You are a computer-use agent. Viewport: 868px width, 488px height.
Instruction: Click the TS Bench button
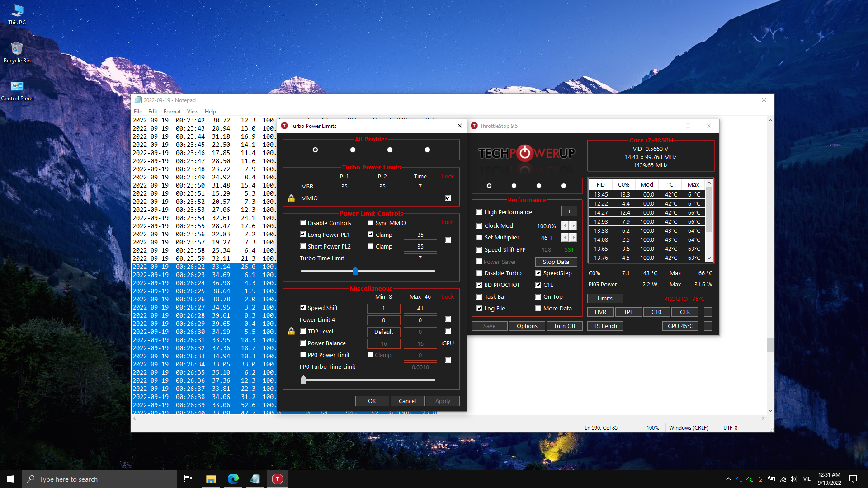click(x=605, y=326)
